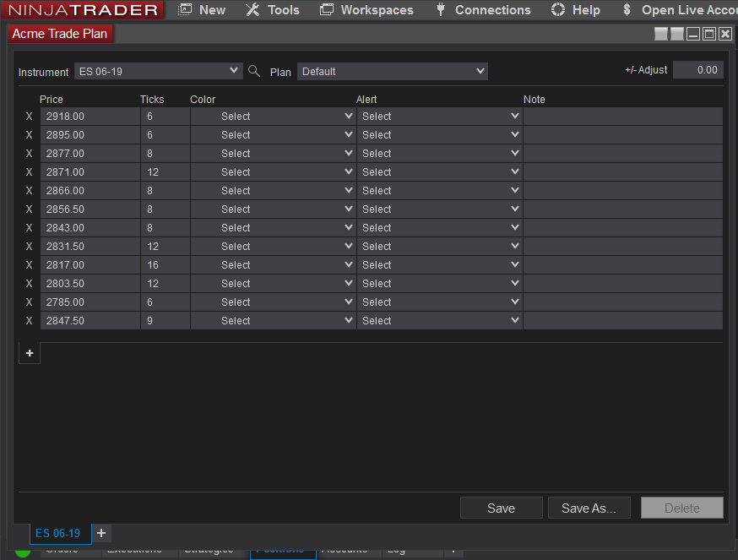
Task: Edit ticks value 9 in last row
Action: 166,321
